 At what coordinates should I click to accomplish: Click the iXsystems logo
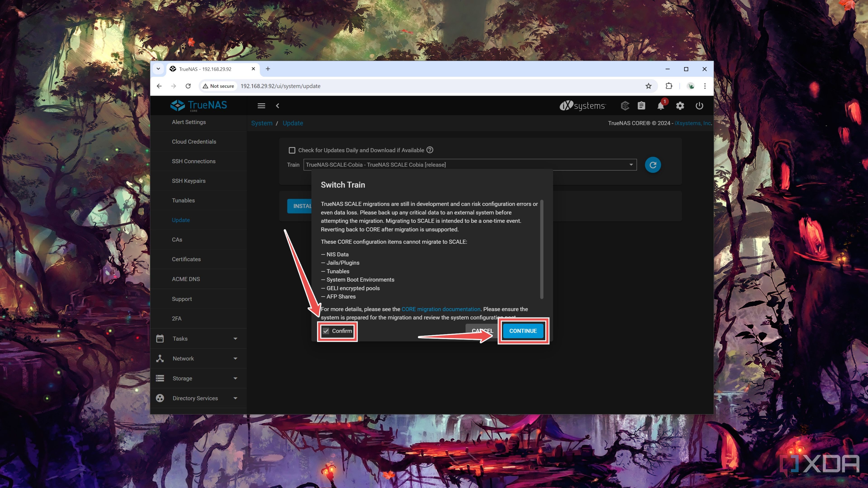[x=582, y=106]
